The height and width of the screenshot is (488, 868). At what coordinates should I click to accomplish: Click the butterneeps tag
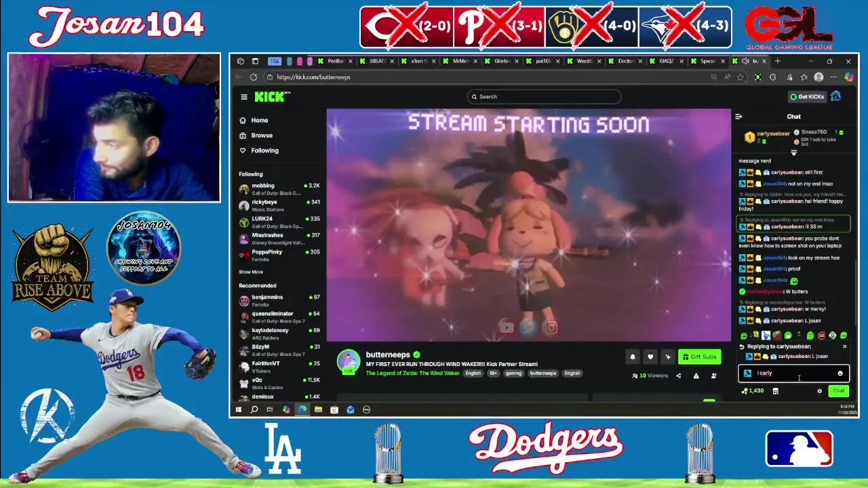(x=542, y=373)
